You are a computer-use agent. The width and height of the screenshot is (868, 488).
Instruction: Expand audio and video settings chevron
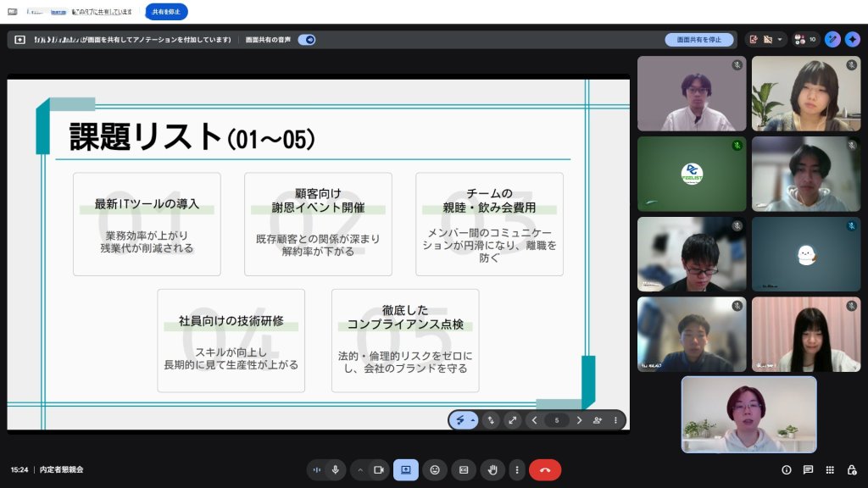pyautogui.click(x=360, y=469)
